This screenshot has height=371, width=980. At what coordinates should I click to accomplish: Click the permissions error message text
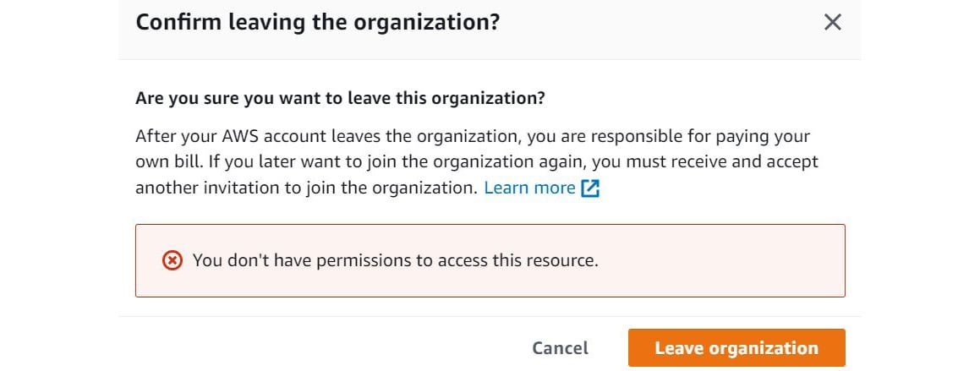pos(396,260)
